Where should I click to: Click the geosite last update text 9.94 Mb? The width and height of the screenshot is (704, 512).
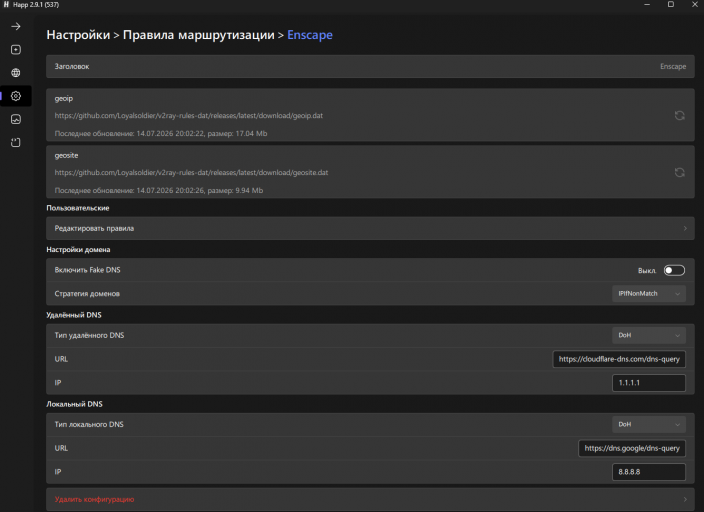pyautogui.click(x=158, y=191)
